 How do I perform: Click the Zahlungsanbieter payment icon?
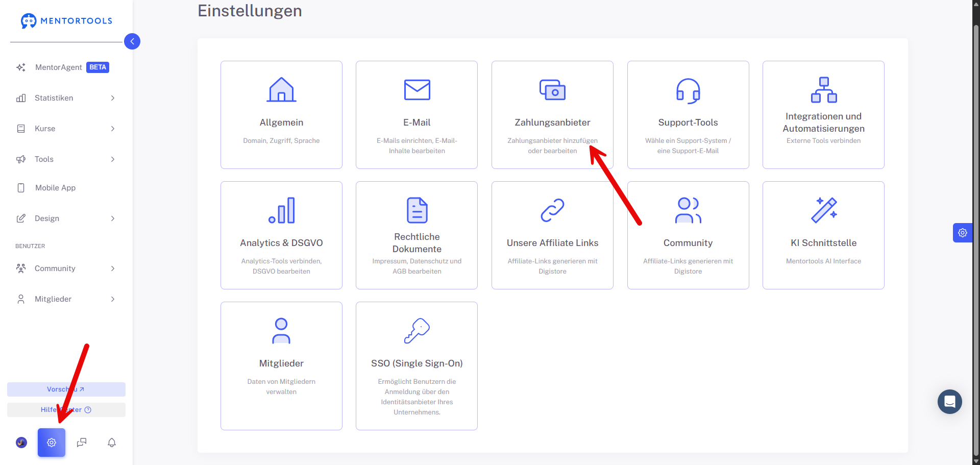552,90
